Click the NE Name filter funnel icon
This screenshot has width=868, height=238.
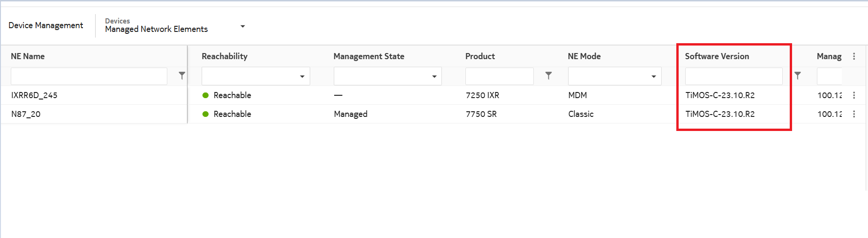point(182,75)
